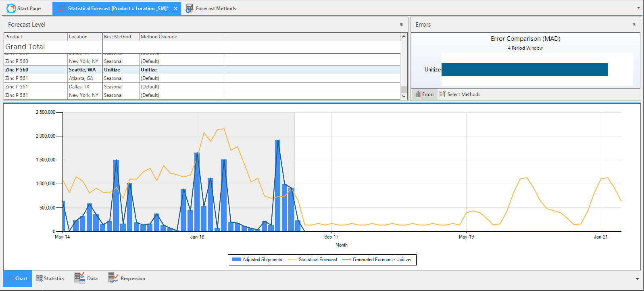Click the Jan-21 axis label
This screenshot has width=644, height=291.
(x=600, y=237)
